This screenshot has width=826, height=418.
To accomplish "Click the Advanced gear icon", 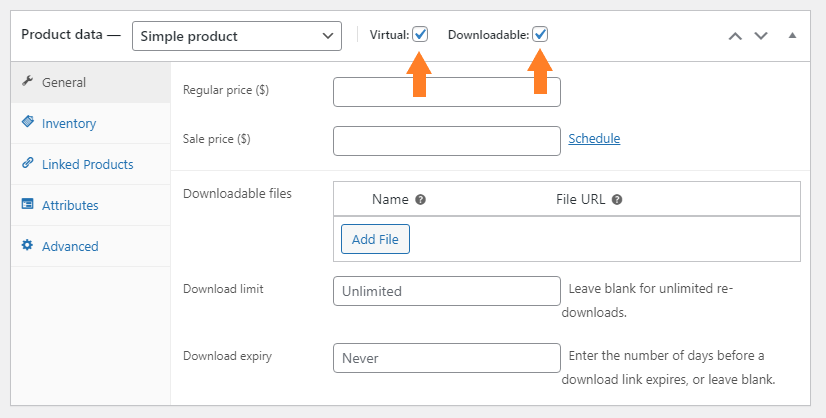I will 27,245.
